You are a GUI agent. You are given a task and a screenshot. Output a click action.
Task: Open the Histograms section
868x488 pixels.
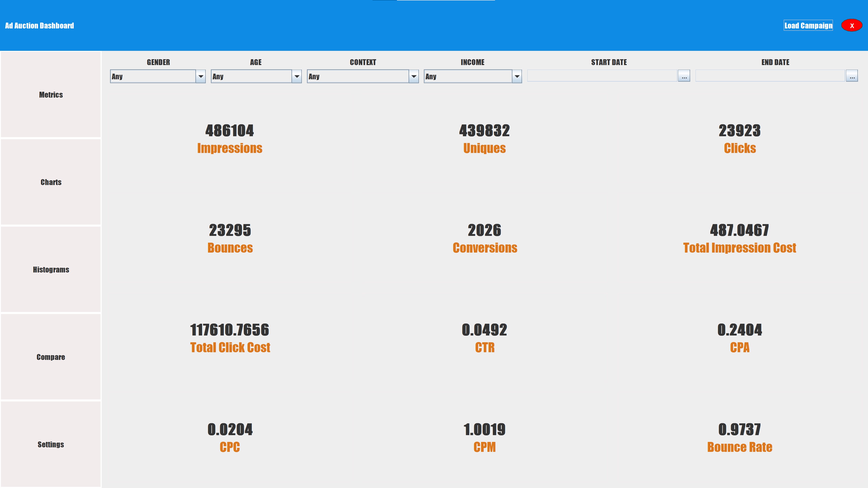coord(51,270)
